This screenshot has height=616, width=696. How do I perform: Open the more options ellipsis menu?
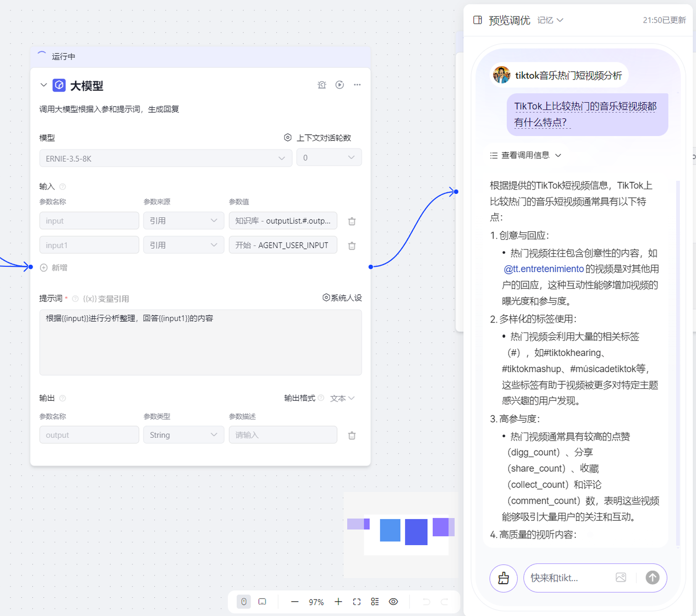tap(357, 85)
